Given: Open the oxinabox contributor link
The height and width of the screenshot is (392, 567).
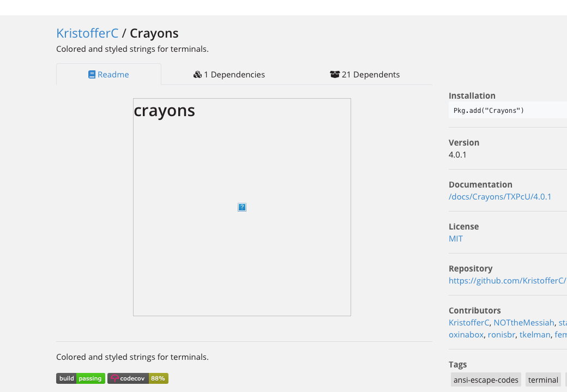Looking at the screenshot, I should [466, 334].
